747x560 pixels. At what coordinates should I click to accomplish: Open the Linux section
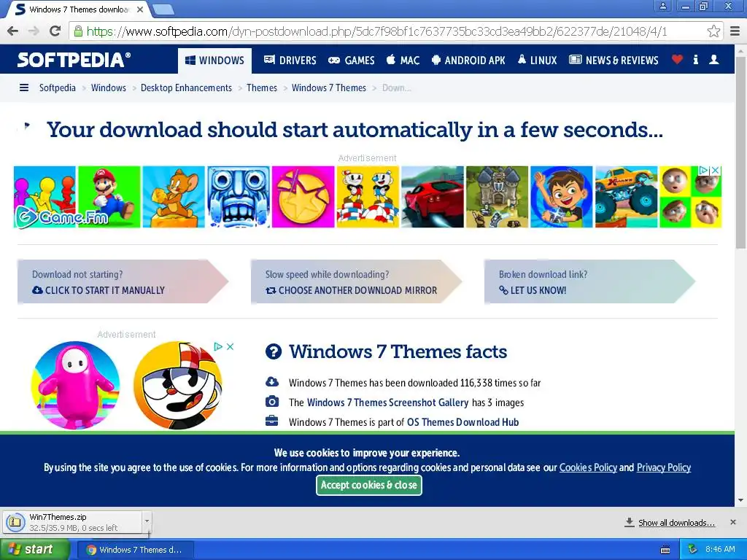(x=538, y=61)
